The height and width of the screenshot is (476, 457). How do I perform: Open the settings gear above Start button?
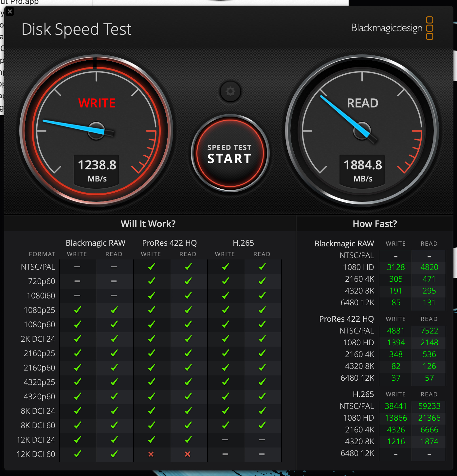click(x=230, y=91)
